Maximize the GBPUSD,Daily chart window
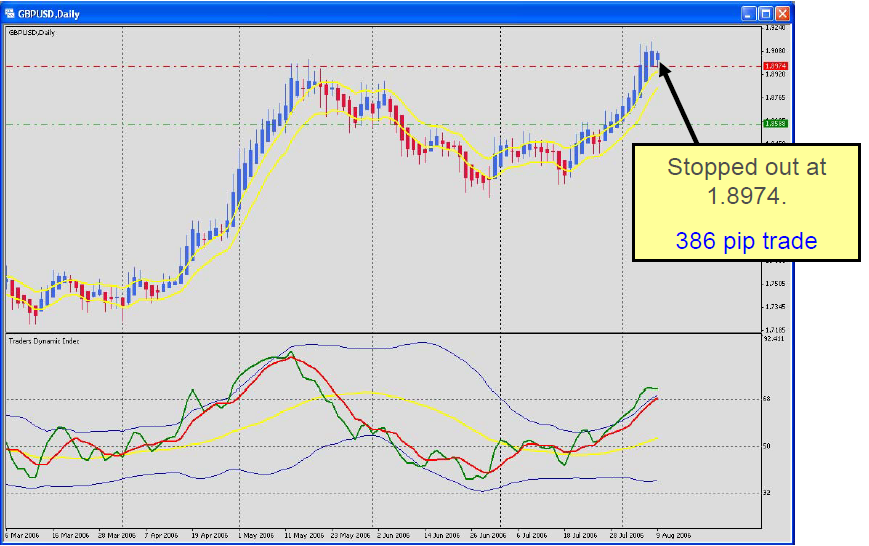This screenshot has width=869, height=546. 766,13
